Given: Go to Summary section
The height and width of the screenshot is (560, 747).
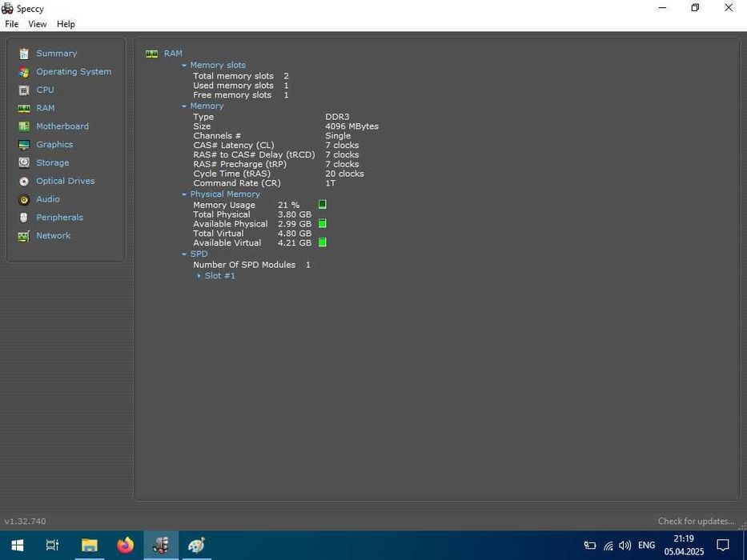Looking at the screenshot, I should tap(57, 54).
